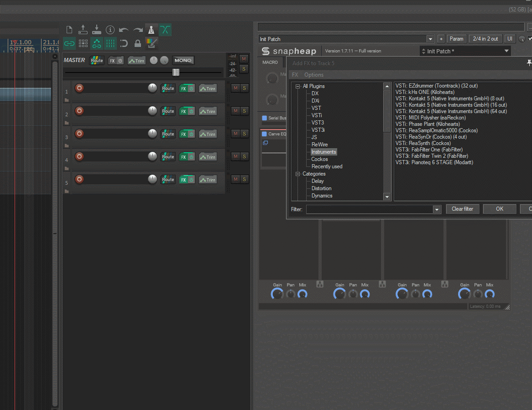Viewport: 532px width, 410px height.
Task: Click the UI button
Action: coord(510,39)
